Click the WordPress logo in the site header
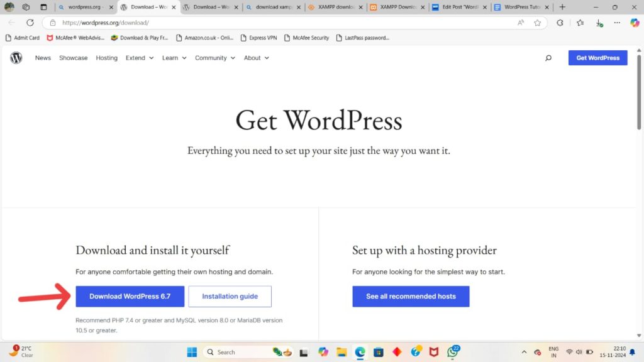The image size is (644, 362). pyautogui.click(x=16, y=58)
